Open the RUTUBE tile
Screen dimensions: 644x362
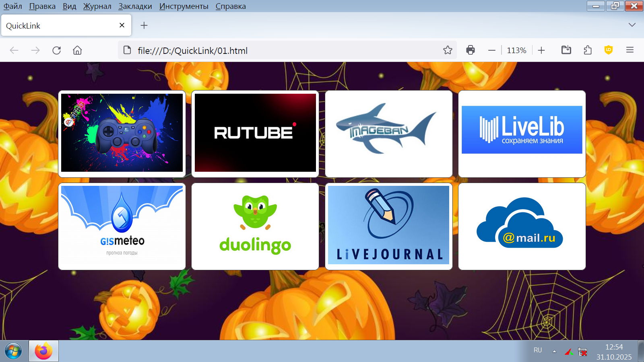pyautogui.click(x=255, y=134)
